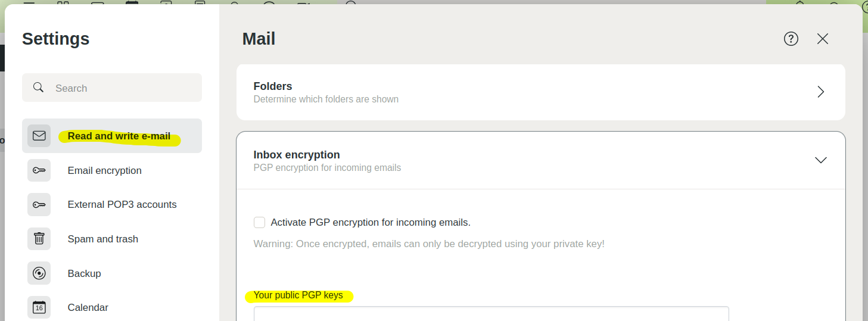Go to External POP3 accounts settings
Screen dimensions: 868x321
(122, 204)
